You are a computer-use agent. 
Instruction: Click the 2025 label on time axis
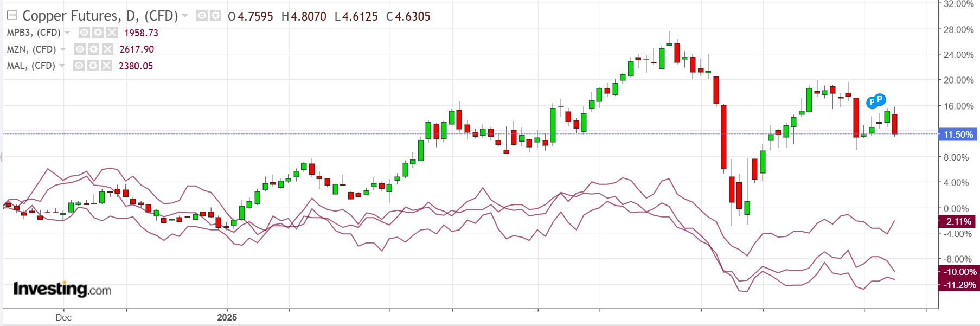227,317
